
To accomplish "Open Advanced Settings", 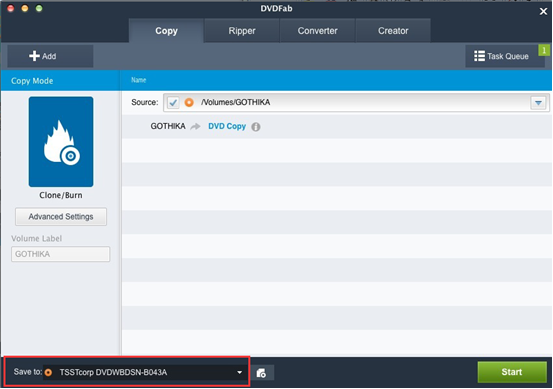I will click(x=61, y=217).
